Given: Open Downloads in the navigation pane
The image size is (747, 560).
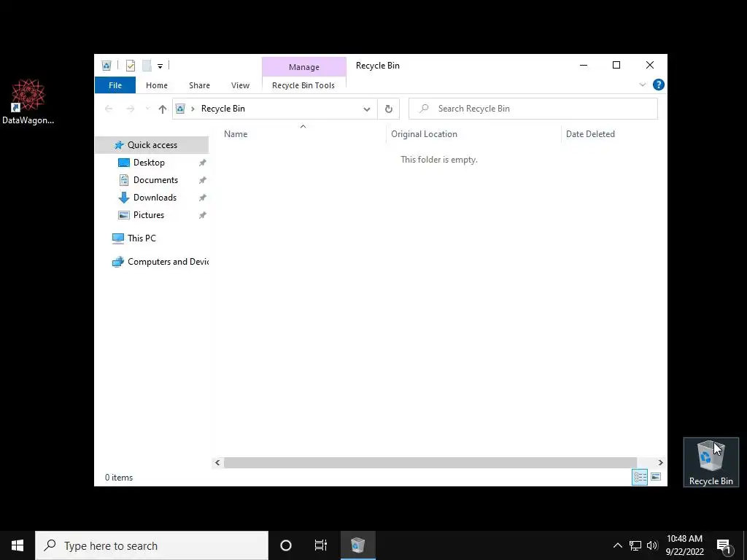Looking at the screenshot, I should point(155,198).
